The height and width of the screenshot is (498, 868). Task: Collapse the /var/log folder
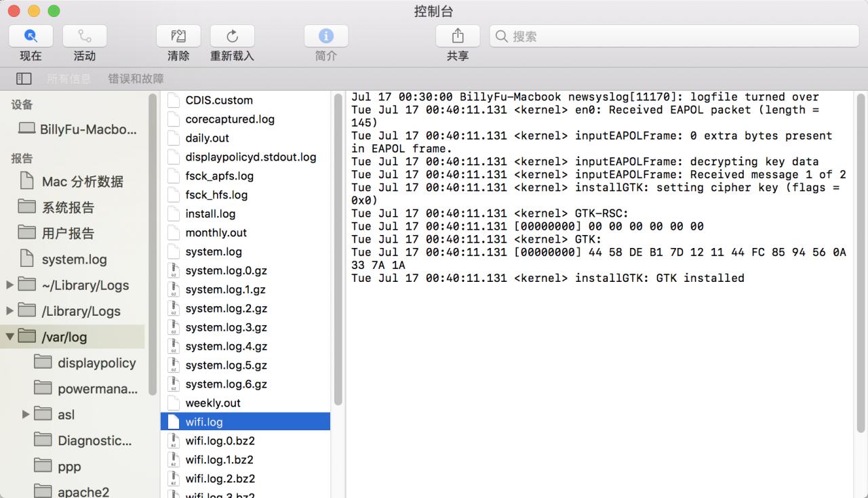9,337
